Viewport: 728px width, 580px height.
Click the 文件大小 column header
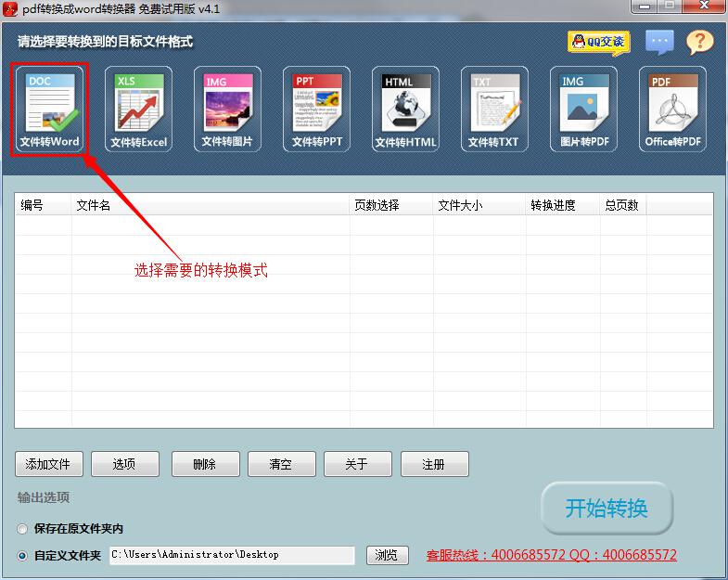[479, 205]
